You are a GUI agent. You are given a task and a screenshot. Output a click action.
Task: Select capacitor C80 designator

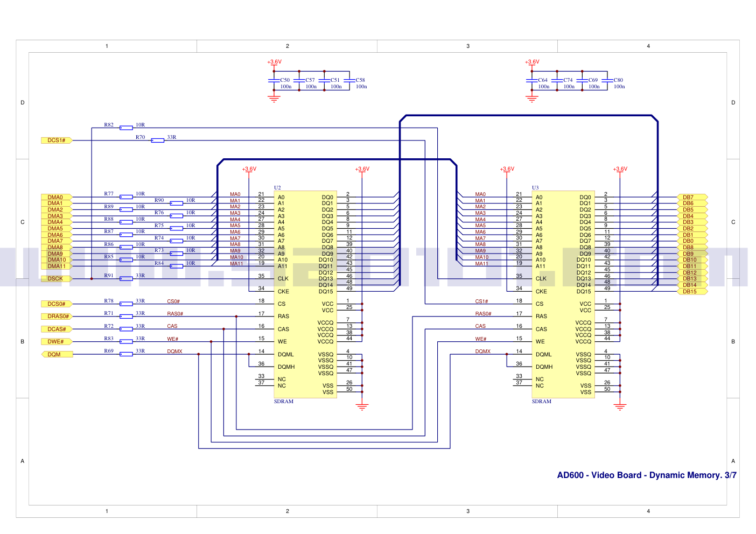pos(618,80)
